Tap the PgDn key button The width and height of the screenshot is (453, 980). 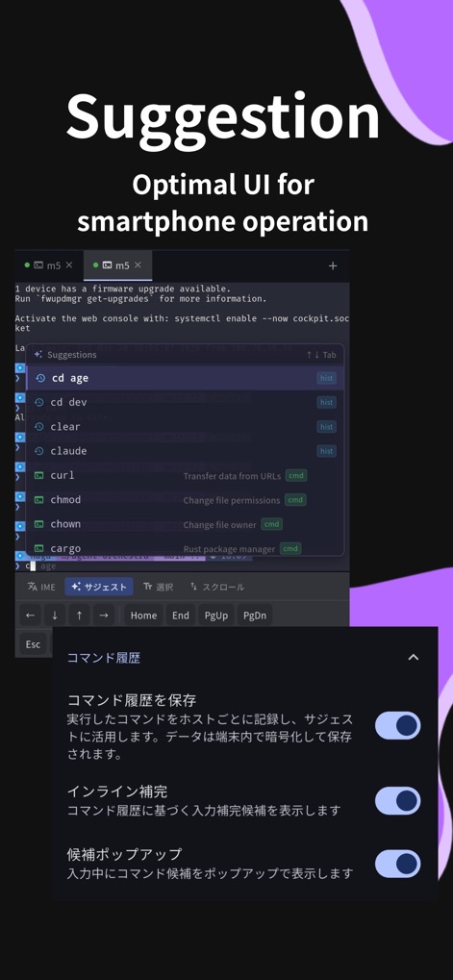[x=254, y=616]
